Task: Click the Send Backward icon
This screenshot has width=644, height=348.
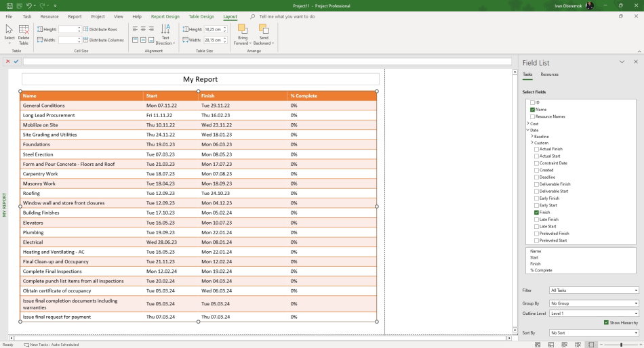Action: pos(264,28)
